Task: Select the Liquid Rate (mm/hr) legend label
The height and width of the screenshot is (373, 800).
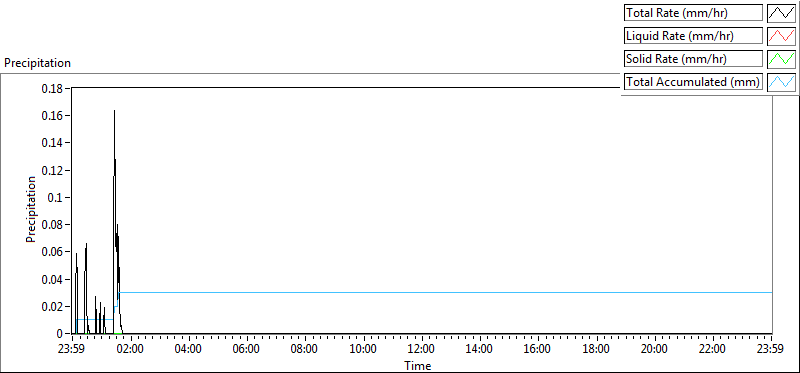Action: click(693, 36)
